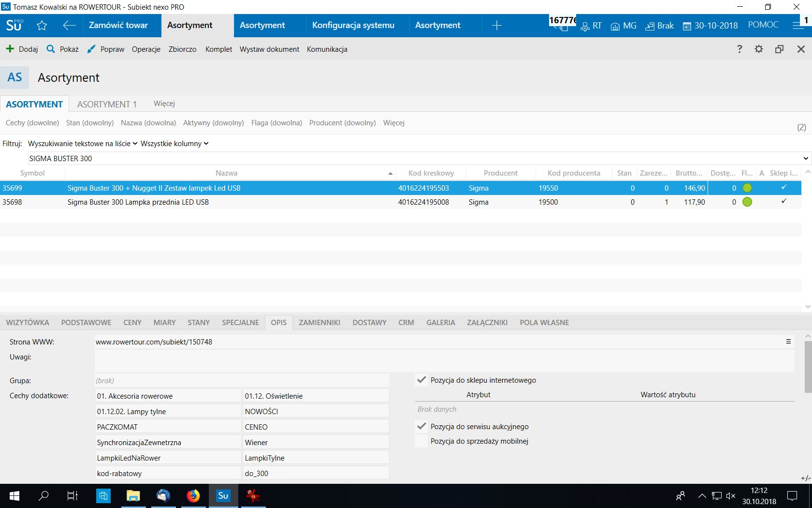Click the calendar date 30-10-2018 icon
Viewport: 812px width, 508px height.
(686, 26)
